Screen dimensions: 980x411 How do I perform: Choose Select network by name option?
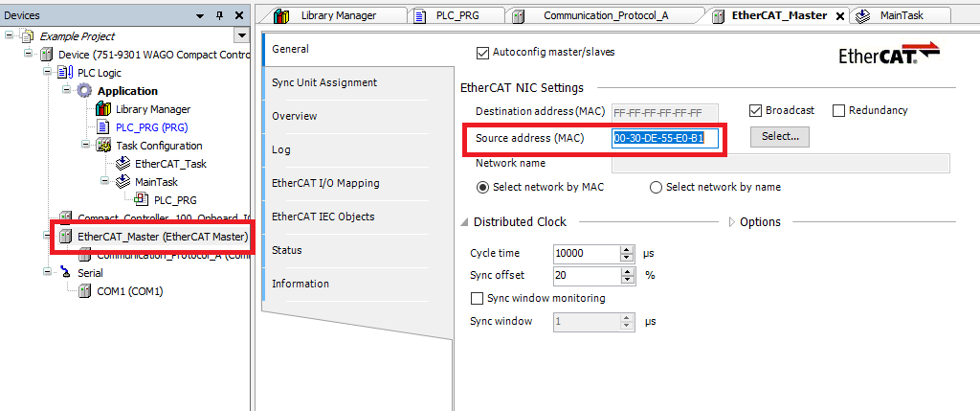[656, 188]
